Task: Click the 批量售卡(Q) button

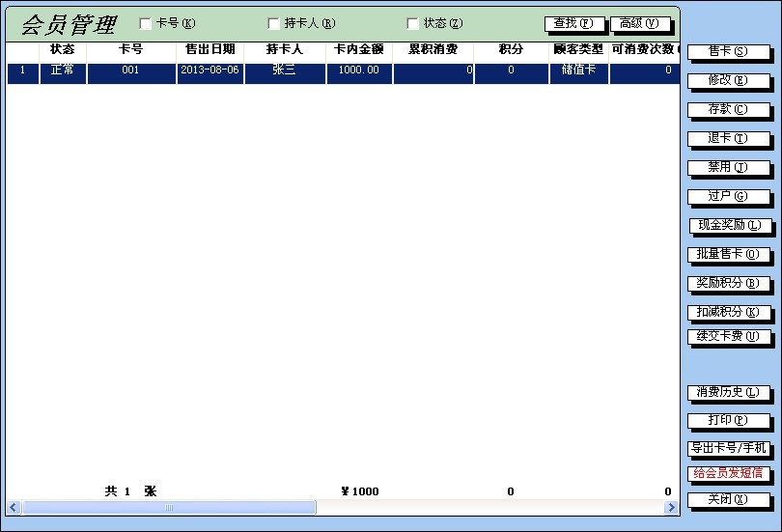Action: [x=728, y=254]
